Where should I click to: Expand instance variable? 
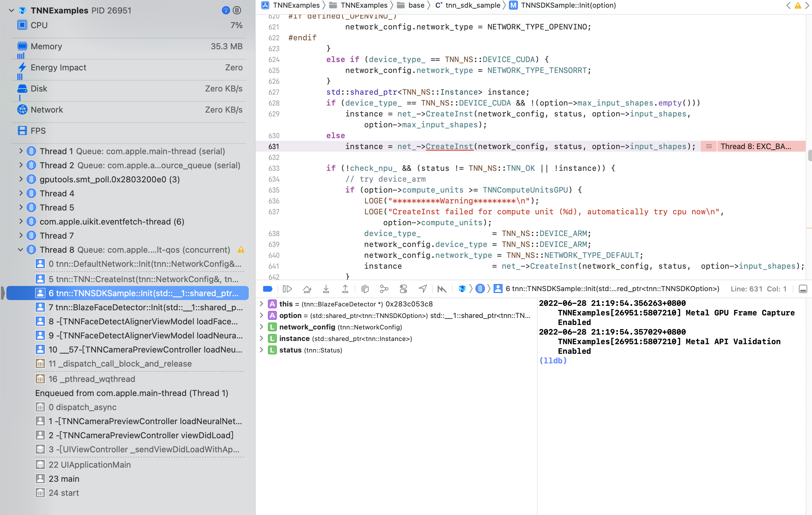261,338
